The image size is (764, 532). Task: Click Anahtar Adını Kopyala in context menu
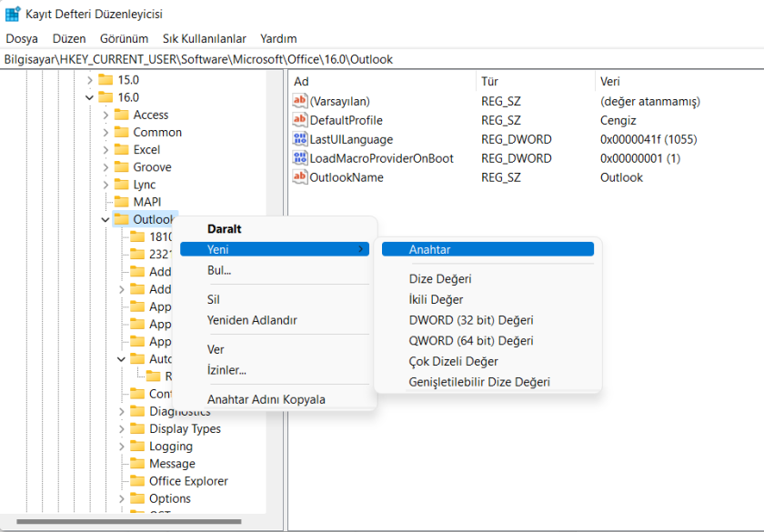[x=266, y=399]
